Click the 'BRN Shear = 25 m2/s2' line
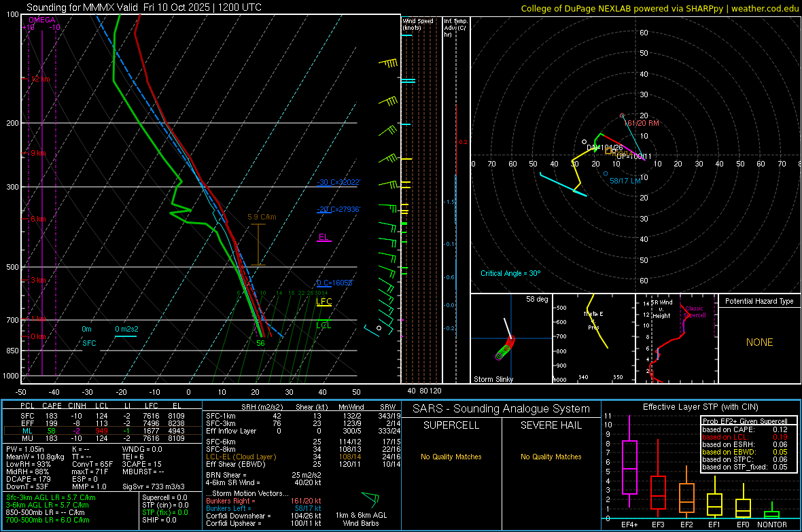802x532 pixels. [264, 475]
